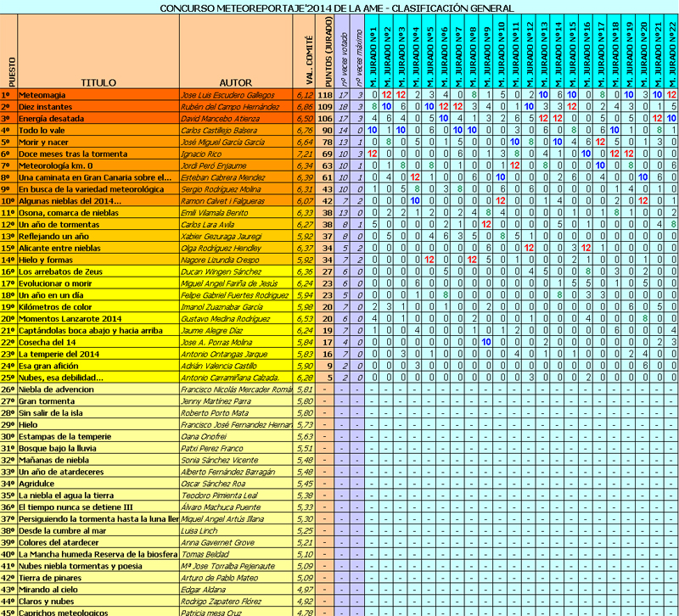Screen dimensions: 679x616
Task: Select the jury points value 109
Action: tap(325, 107)
